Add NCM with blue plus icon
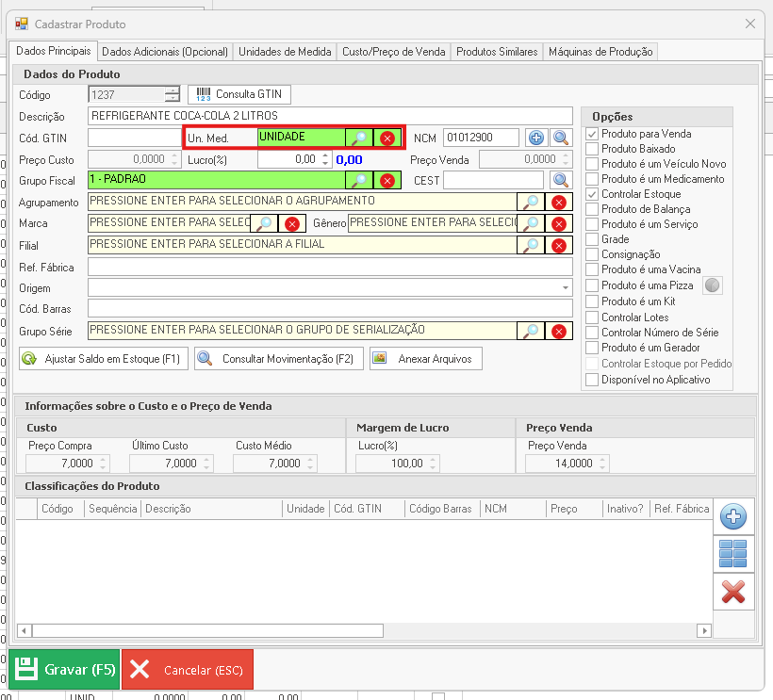Image resolution: width=773 pixels, height=700 pixels. click(535, 138)
